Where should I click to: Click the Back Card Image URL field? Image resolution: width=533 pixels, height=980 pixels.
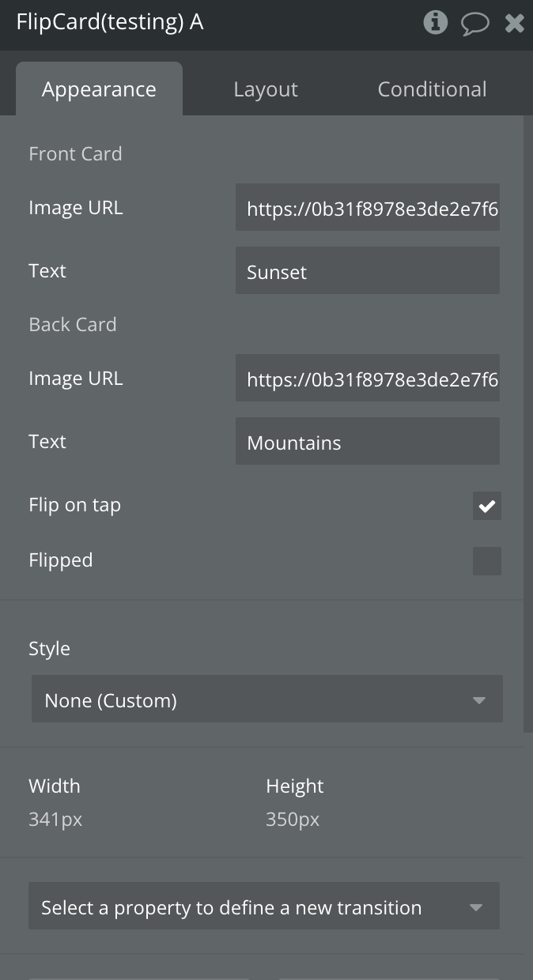[367, 379]
